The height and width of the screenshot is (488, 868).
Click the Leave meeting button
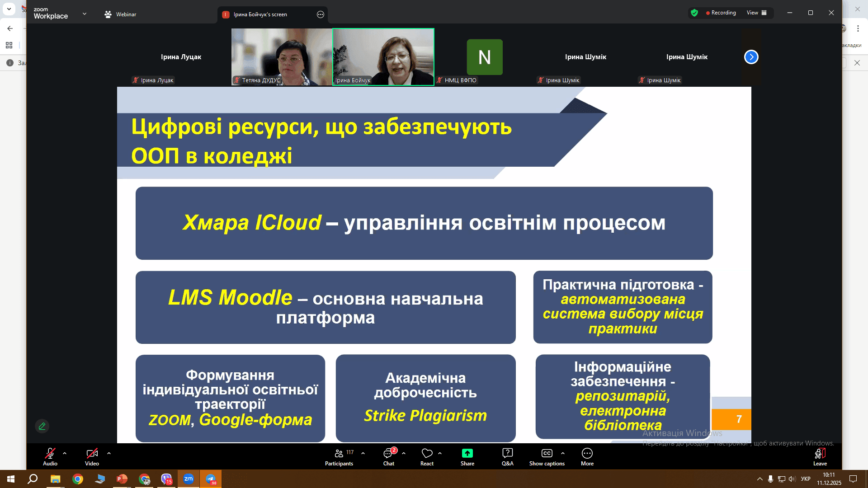[x=820, y=456]
